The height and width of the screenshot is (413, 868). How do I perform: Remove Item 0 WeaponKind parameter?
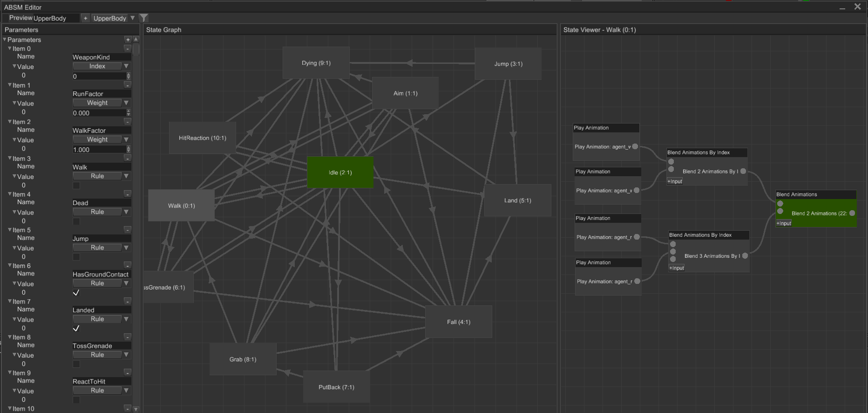point(128,48)
